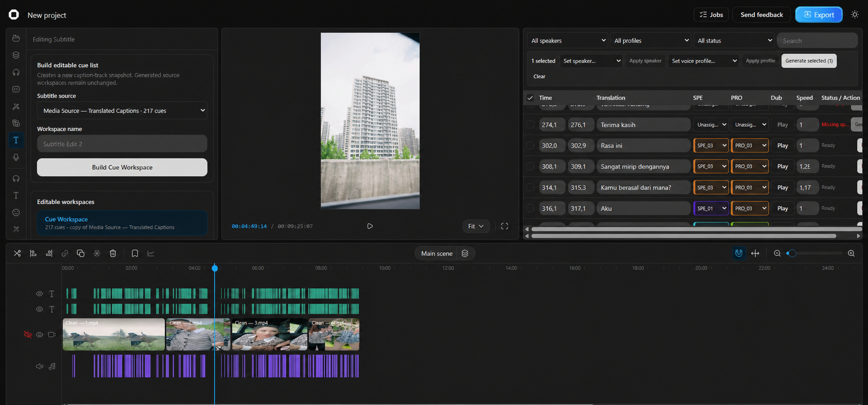Open the microphone voice panel

(16, 157)
